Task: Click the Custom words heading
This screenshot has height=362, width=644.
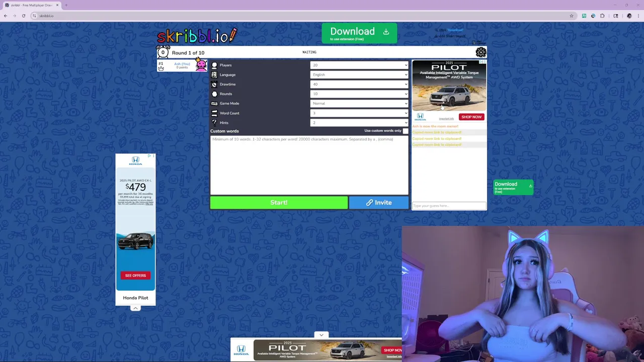Action: pos(224,131)
